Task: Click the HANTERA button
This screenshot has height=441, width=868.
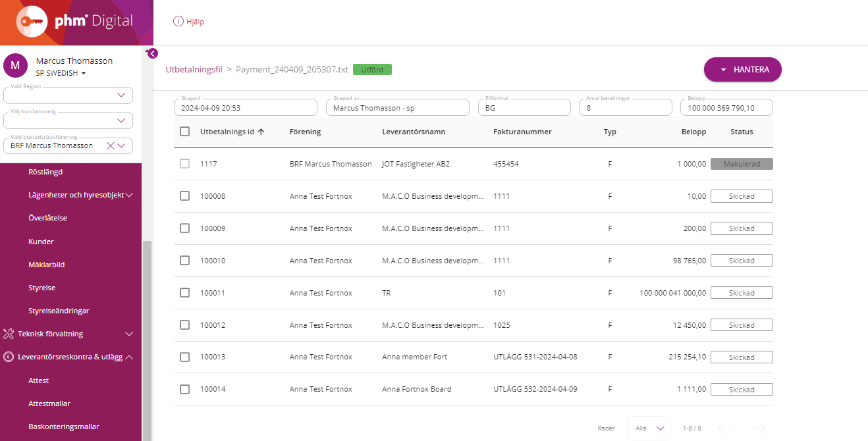Action: [x=742, y=70]
